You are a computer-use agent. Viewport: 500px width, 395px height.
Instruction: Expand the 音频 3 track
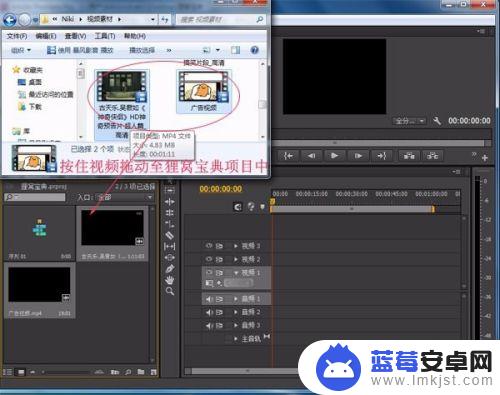pos(236,325)
